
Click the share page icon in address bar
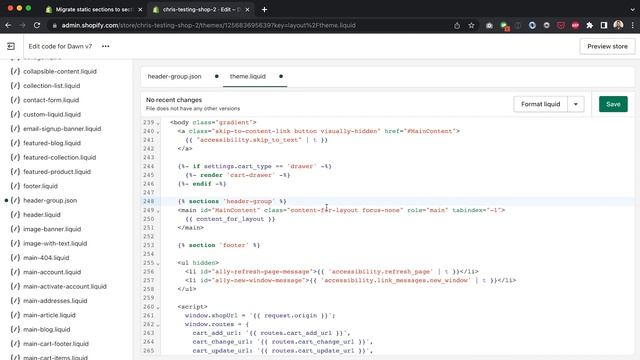pyautogui.click(x=457, y=25)
